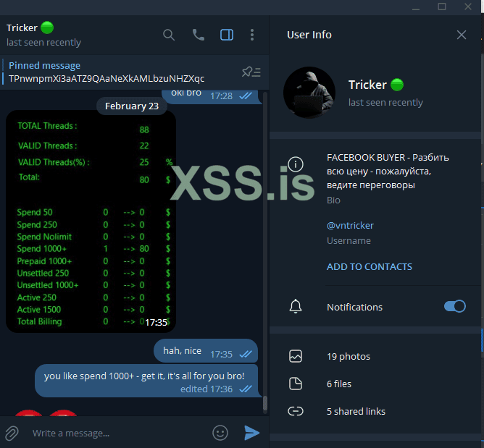Click the notifications bell icon
The height and width of the screenshot is (448, 484).
pyautogui.click(x=296, y=306)
